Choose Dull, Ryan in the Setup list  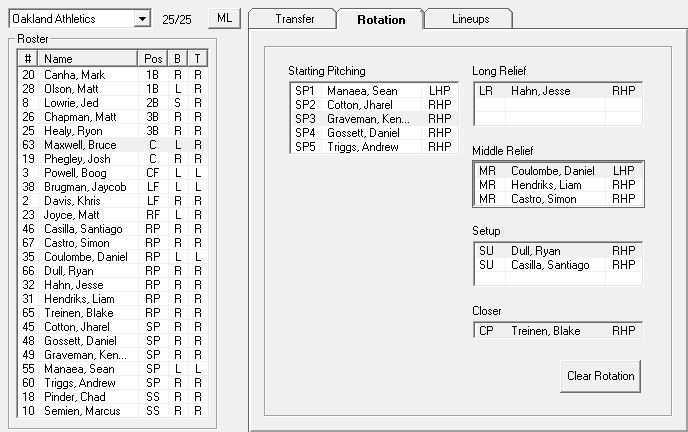tap(555, 251)
